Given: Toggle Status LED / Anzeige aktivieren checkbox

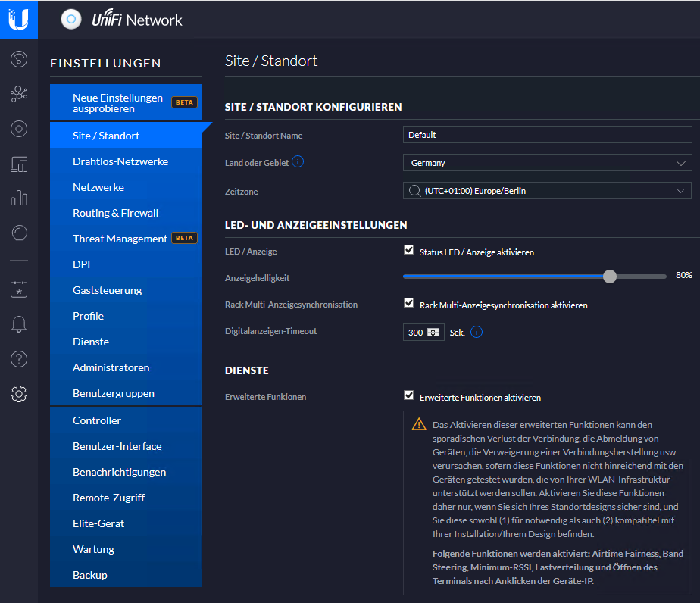Looking at the screenshot, I should (409, 251).
